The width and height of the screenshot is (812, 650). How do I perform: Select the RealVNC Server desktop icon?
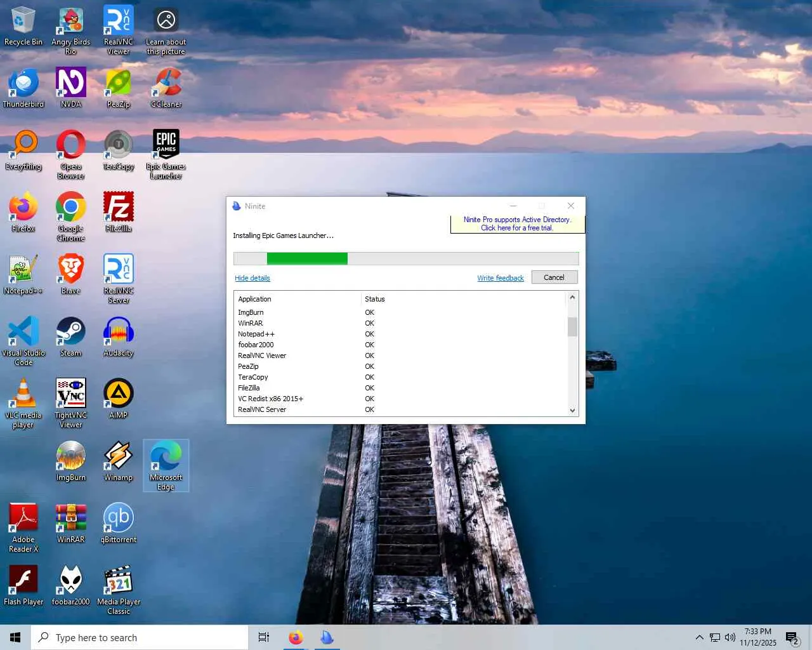coord(119,279)
